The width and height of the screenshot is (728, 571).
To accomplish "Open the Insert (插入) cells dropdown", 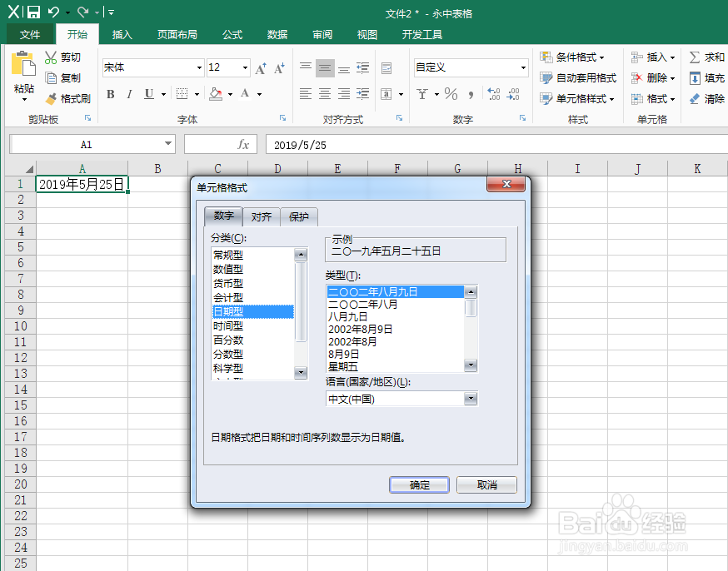I will coord(652,57).
